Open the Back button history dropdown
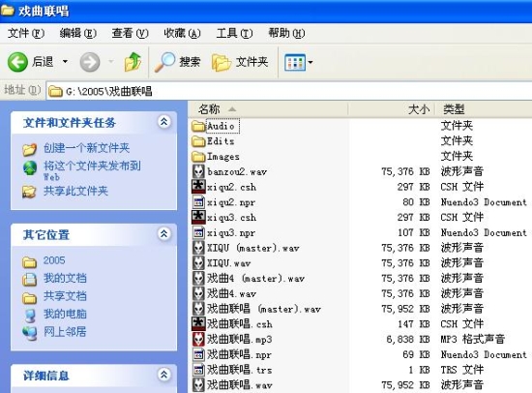This screenshot has width=532, height=393. pyautogui.click(x=65, y=62)
